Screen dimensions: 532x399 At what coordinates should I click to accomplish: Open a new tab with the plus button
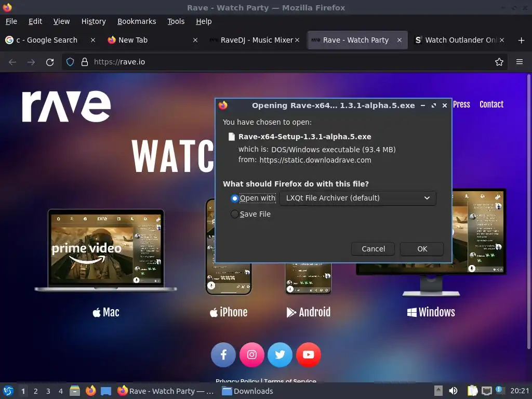point(522,41)
